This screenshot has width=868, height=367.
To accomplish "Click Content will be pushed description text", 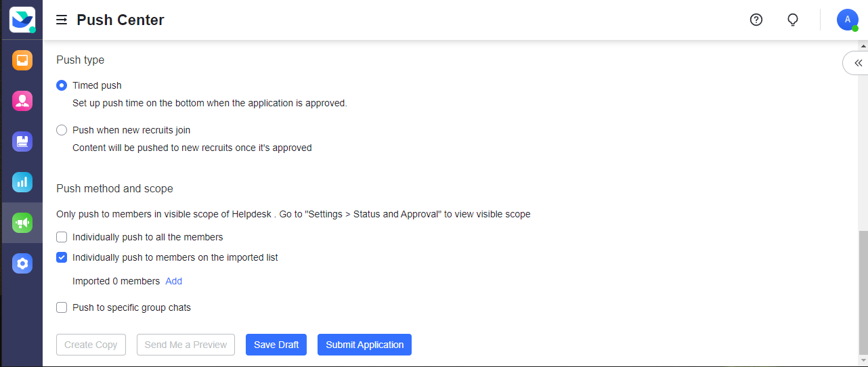I will 192,148.
